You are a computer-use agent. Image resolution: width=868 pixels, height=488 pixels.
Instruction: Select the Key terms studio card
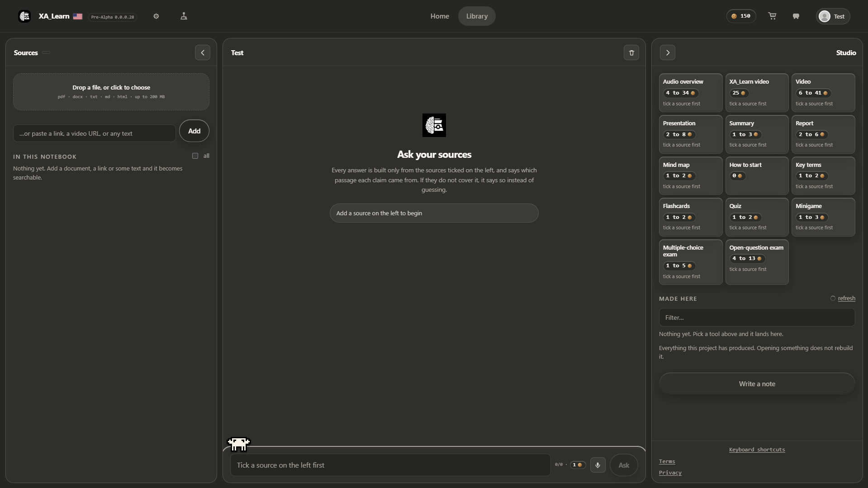(x=823, y=175)
